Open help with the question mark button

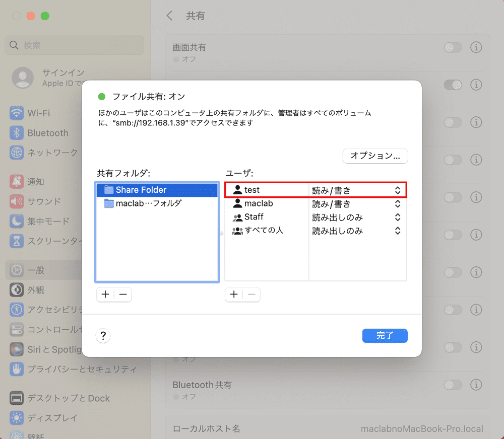[x=103, y=336]
